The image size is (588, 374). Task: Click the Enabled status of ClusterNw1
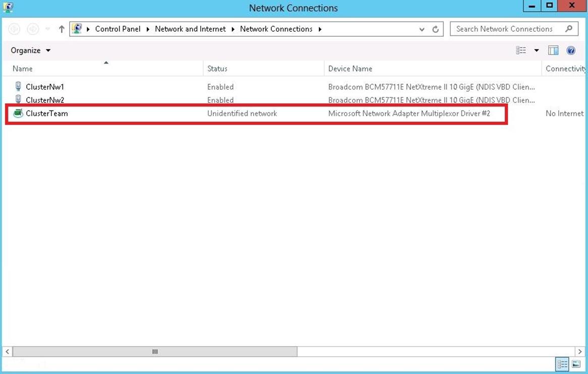tap(220, 87)
